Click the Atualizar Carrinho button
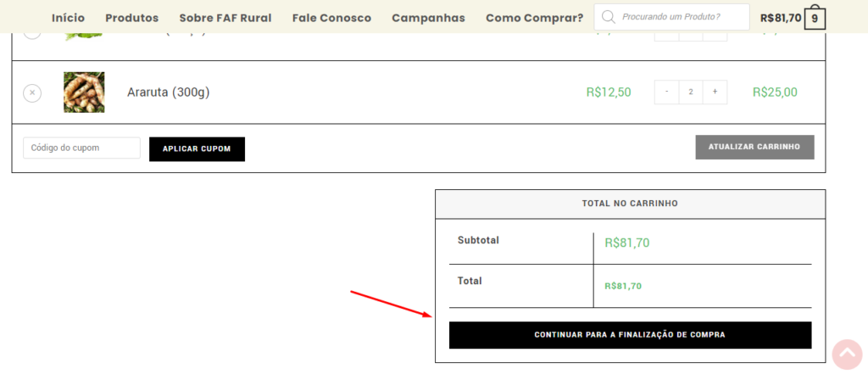This screenshot has width=868, height=380. coord(754,147)
